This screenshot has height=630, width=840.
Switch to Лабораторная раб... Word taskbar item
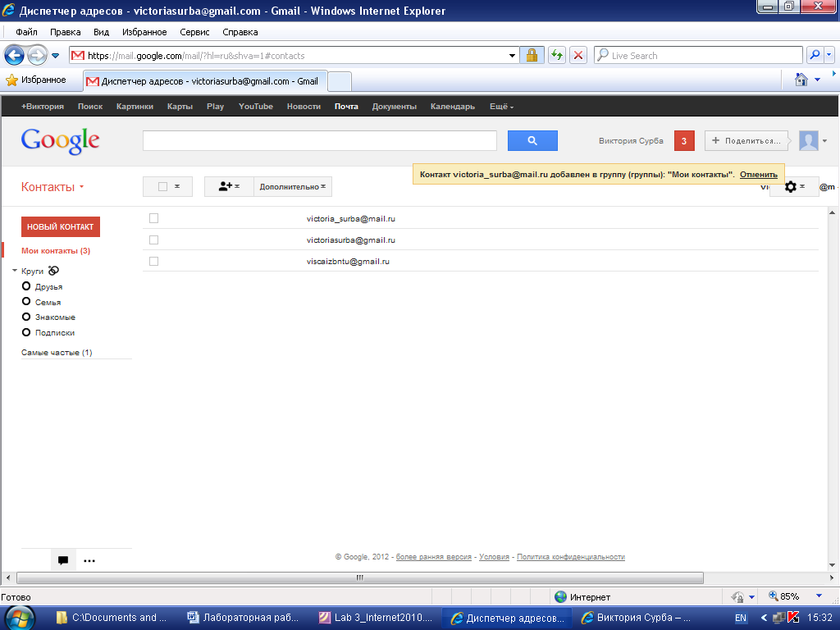click(244, 618)
